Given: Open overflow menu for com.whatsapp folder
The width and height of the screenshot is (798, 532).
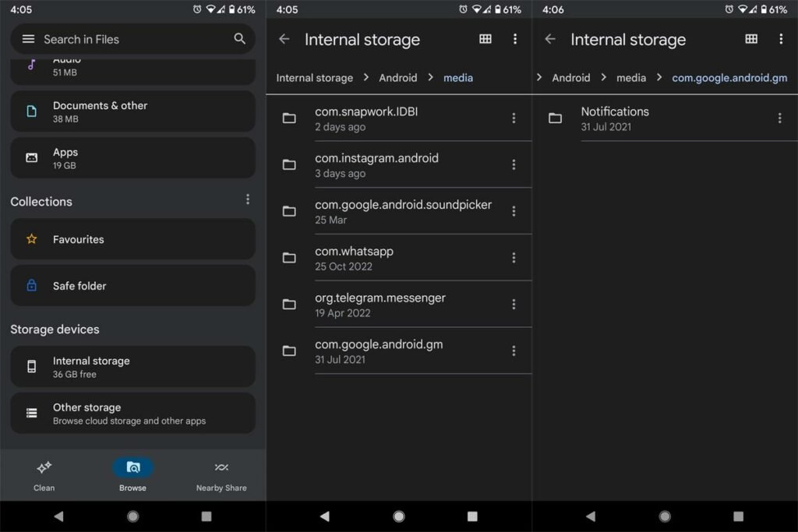Looking at the screenshot, I should click(x=514, y=258).
